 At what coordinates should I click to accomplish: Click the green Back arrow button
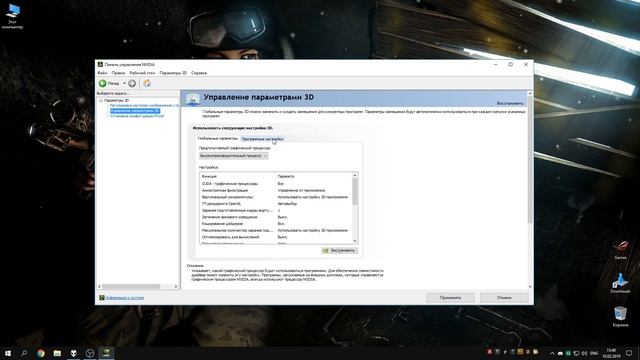[103, 83]
